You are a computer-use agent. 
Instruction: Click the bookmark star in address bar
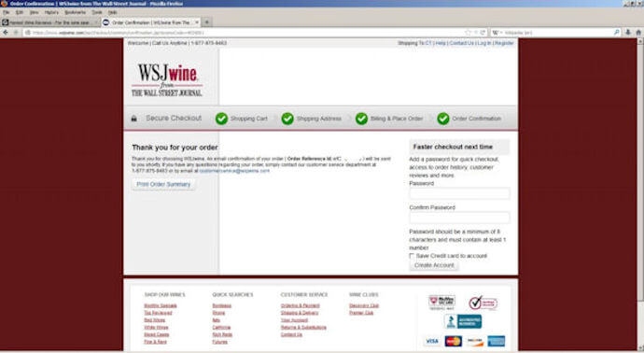[x=468, y=33]
